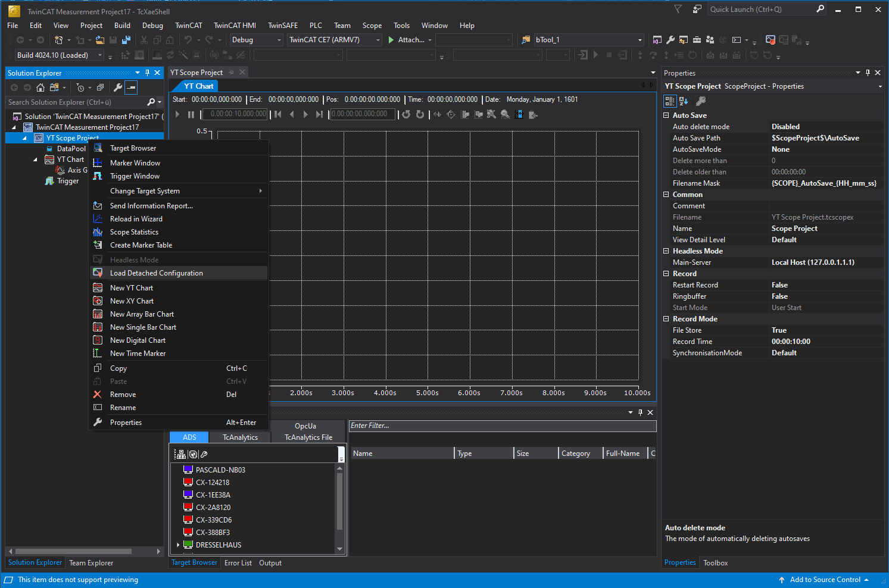This screenshot has height=588, width=889.
Task: Click the red X Remove icon
Action: (x=98, y=395)
